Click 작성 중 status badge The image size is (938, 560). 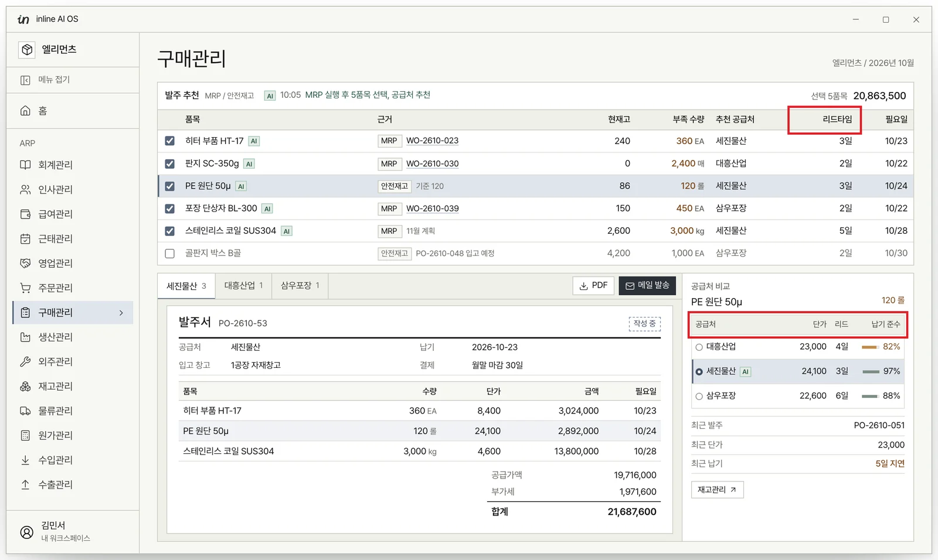click(644, 324)
